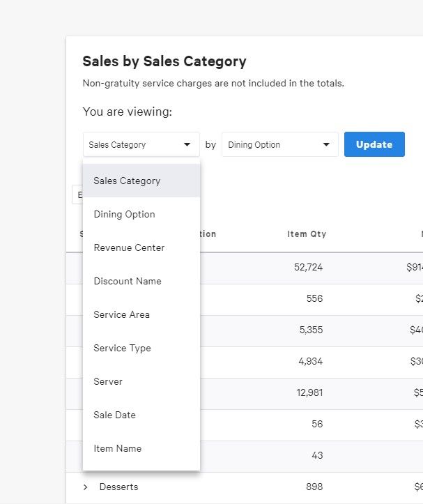Open the first Sales Category dropdown

141,145
